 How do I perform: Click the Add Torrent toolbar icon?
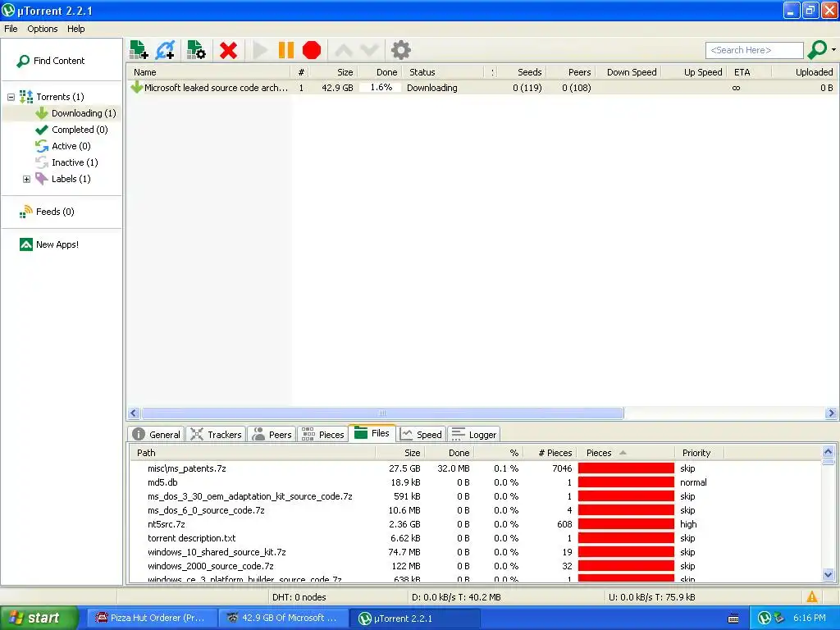click(x=139, y=50)
